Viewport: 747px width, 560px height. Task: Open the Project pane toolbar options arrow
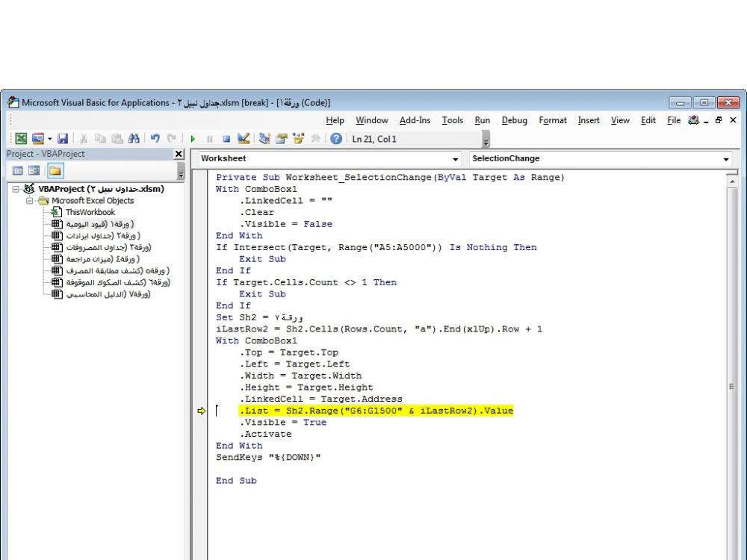click(181, 172)
